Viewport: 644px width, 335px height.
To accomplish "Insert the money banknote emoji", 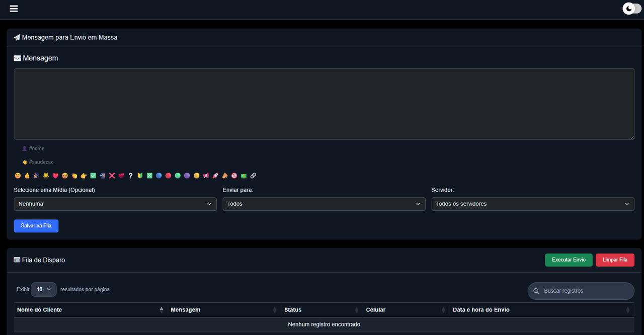I will (x=244, y=176).
